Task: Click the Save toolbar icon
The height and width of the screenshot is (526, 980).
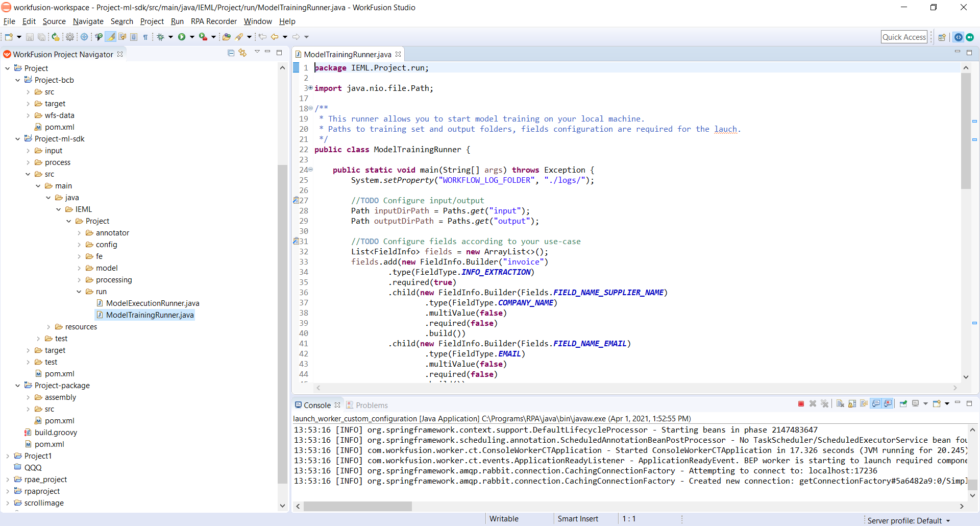Action: 30,37
